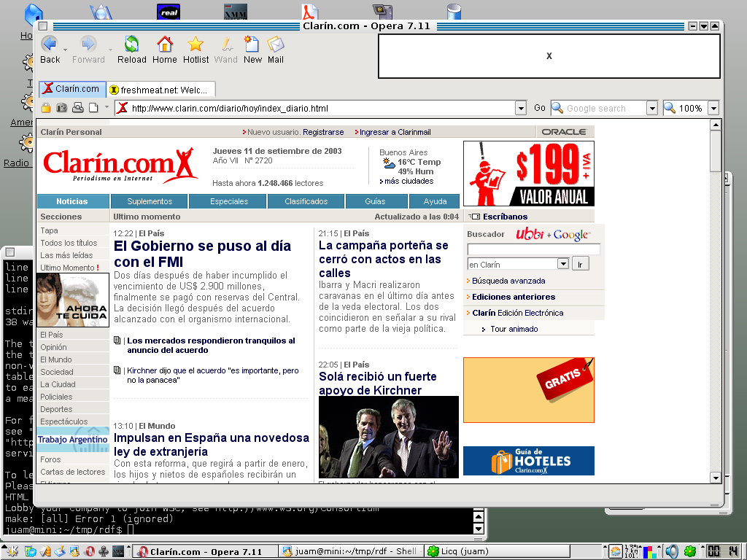Open the 100% zoom dropdown
747x560 pixels.
click(x=713, y=107)
